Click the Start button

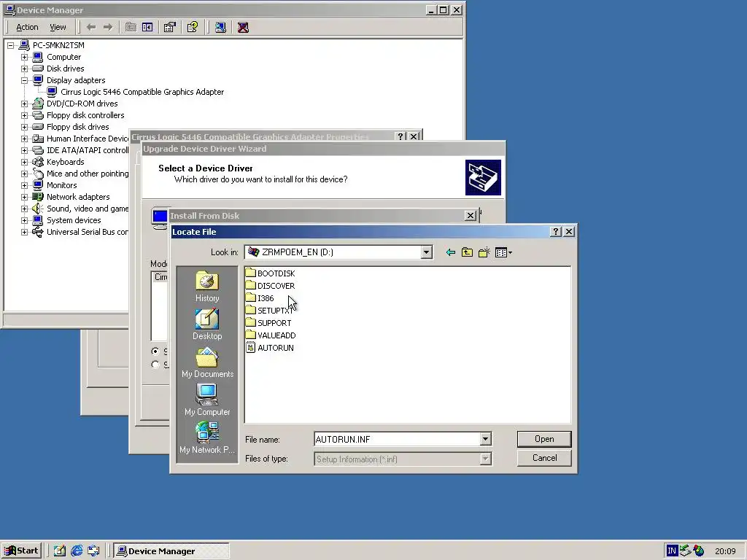(21, 551)
